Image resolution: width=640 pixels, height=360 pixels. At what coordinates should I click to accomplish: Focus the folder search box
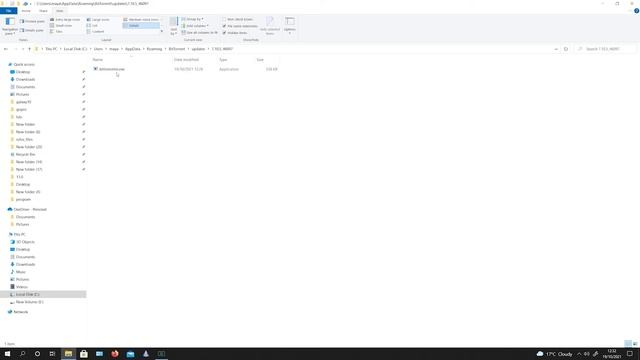tap(605, 49)
